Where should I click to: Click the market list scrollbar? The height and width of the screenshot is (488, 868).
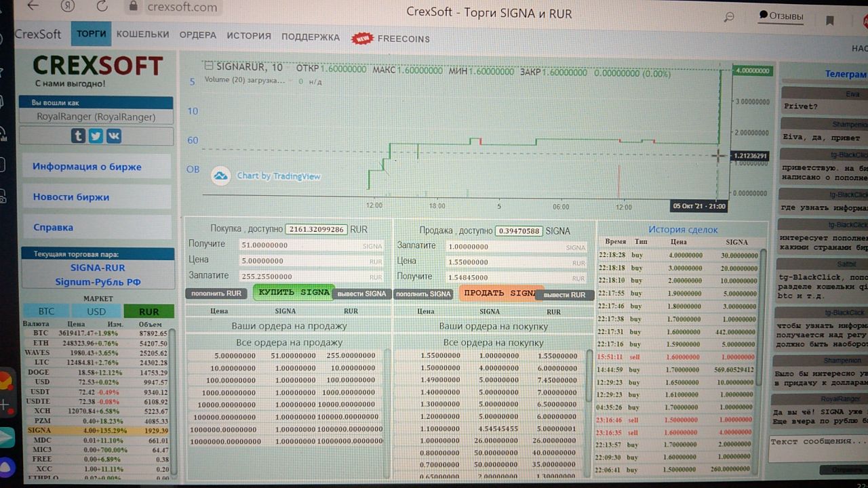pos(172,400)
